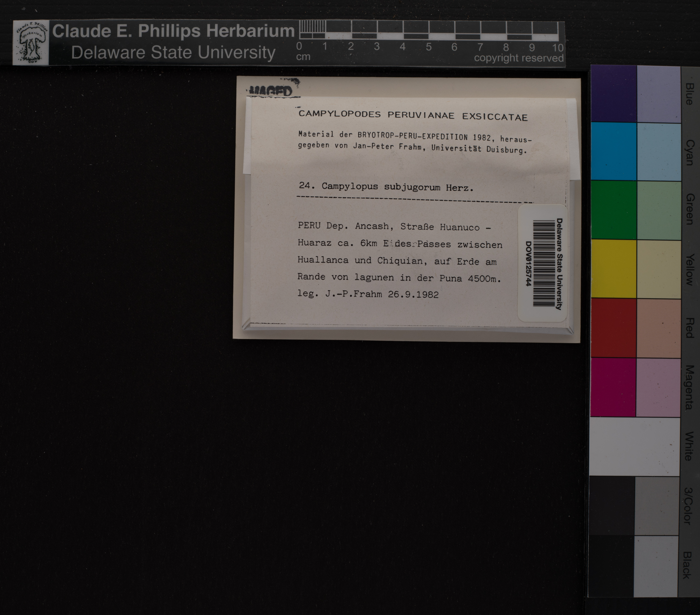Click the copyright reserved text
This screenshot has width=700, height=615.
(x=519, y=58)
